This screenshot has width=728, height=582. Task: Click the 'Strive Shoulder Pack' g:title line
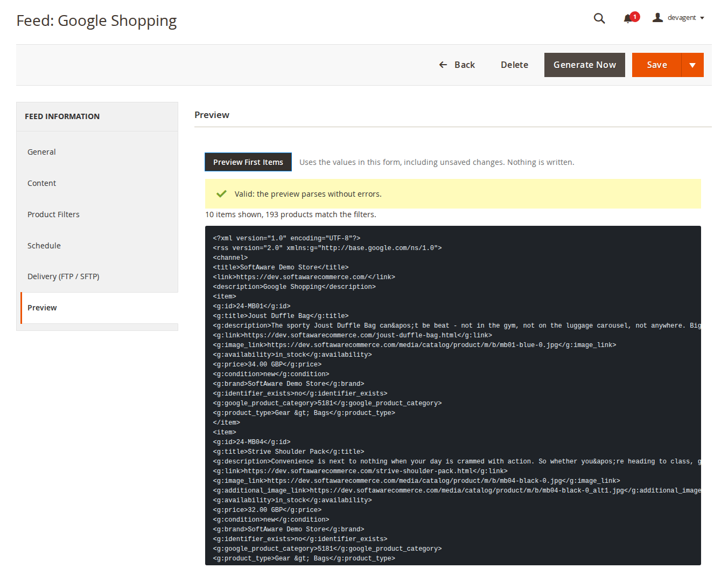[289, 452]
